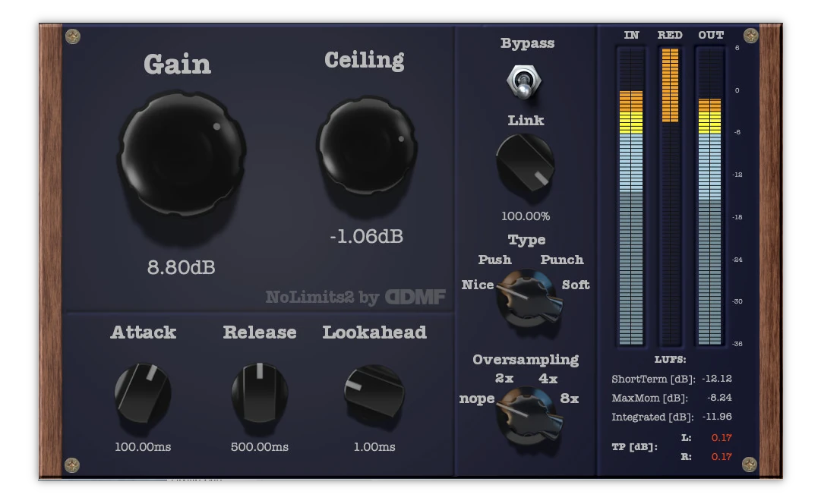
Task: Click the LUFS: heading
Action: pyautogui.click(x=670, y=360)
